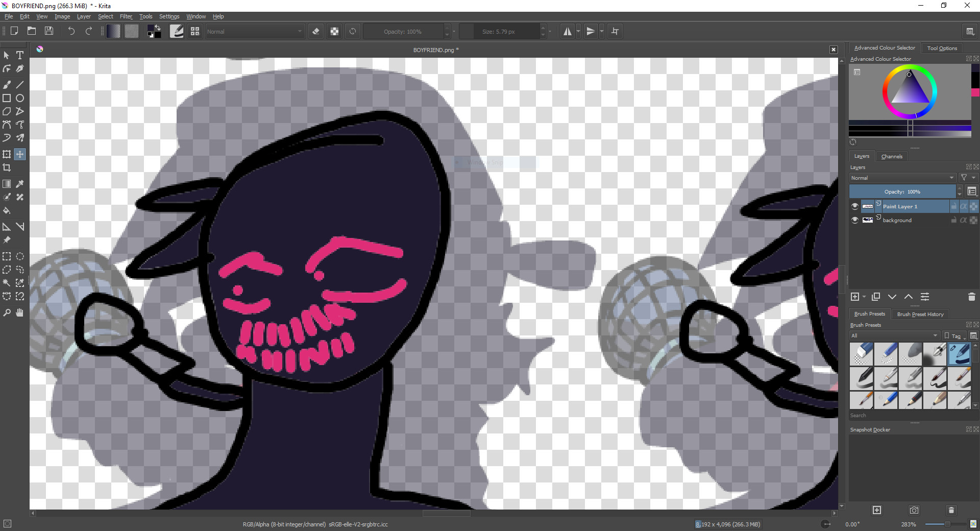980x531 pixels.
Task: Open the layer blending mode dropdown
Action: click(x=902, y=178)
